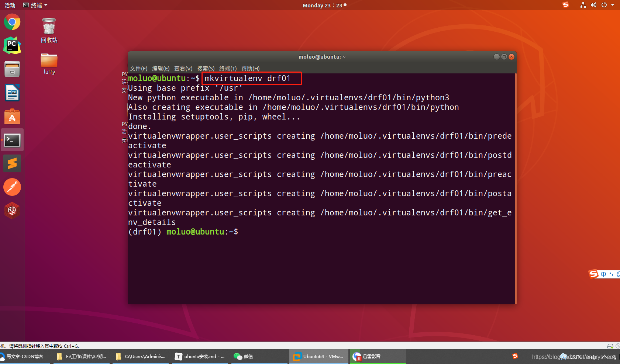Screen dimensions: 620x364
Task: Open Ubuntu Software from the dock
Action: pos(12,116)
